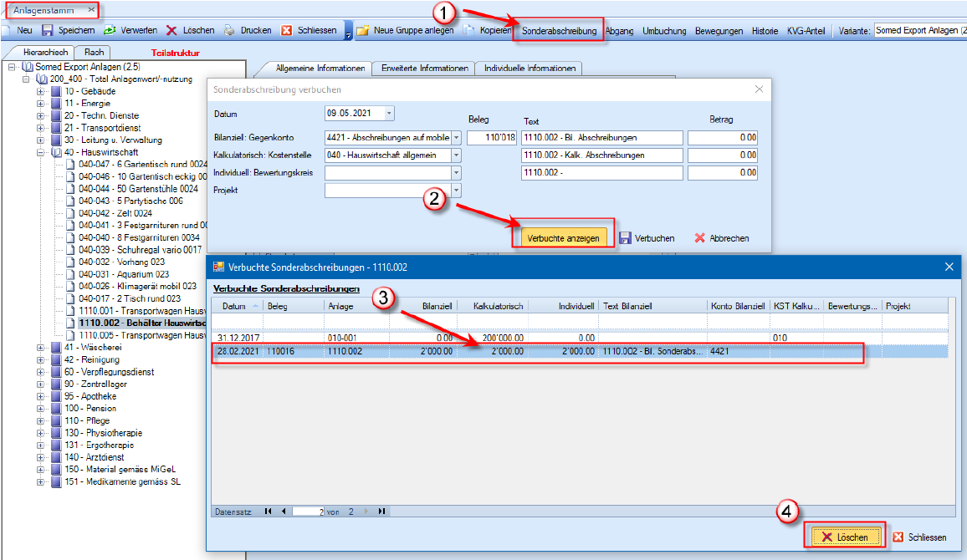967x560 pixels.
Task: Click Umbuchung in the toolbar
Action: (x=664, y=31)
